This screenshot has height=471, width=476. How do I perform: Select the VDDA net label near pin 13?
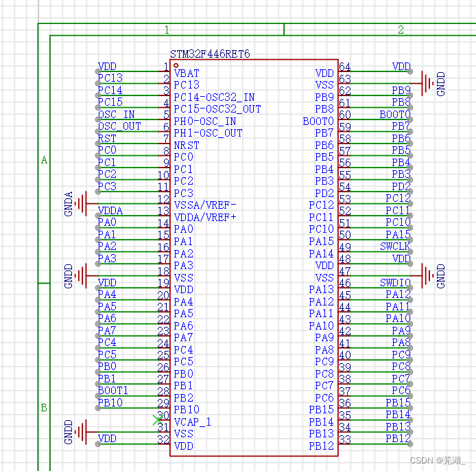110,210
